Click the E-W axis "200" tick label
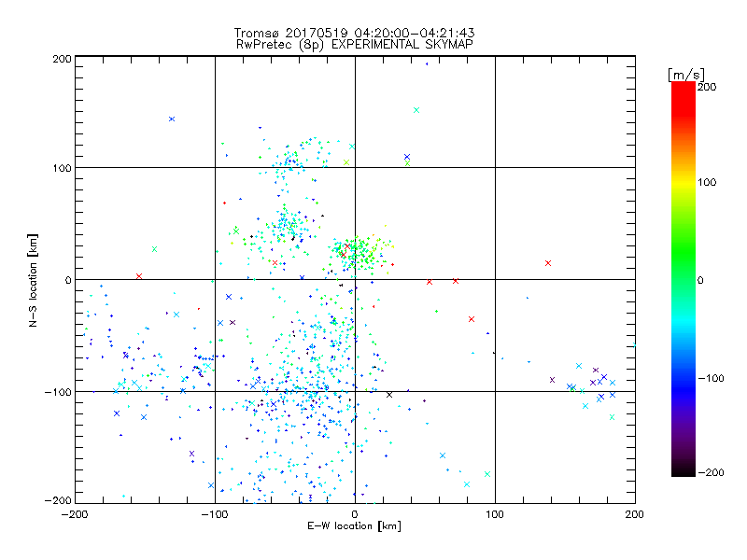 pyautogui.click(x=635, y=514)
